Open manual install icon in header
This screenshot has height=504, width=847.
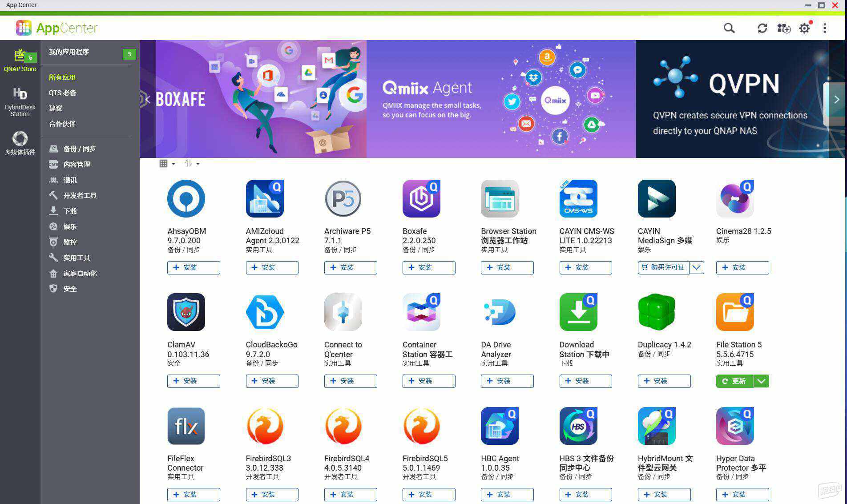point(783,28)
